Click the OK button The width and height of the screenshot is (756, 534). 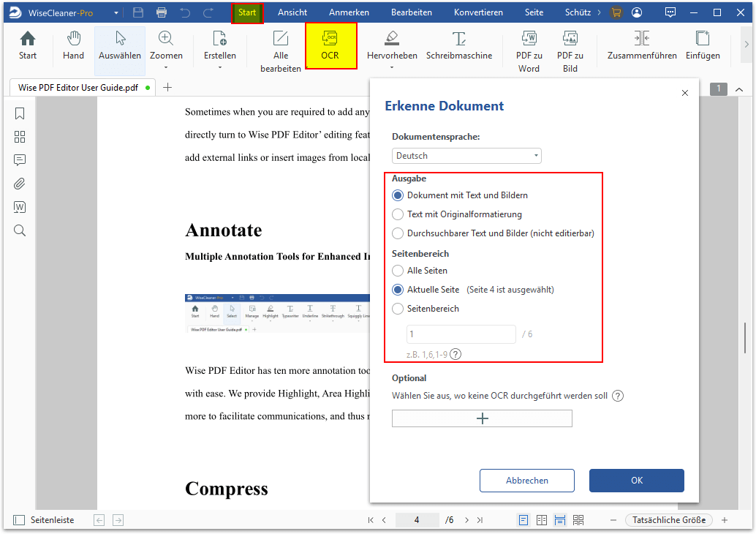coord(636,481)
